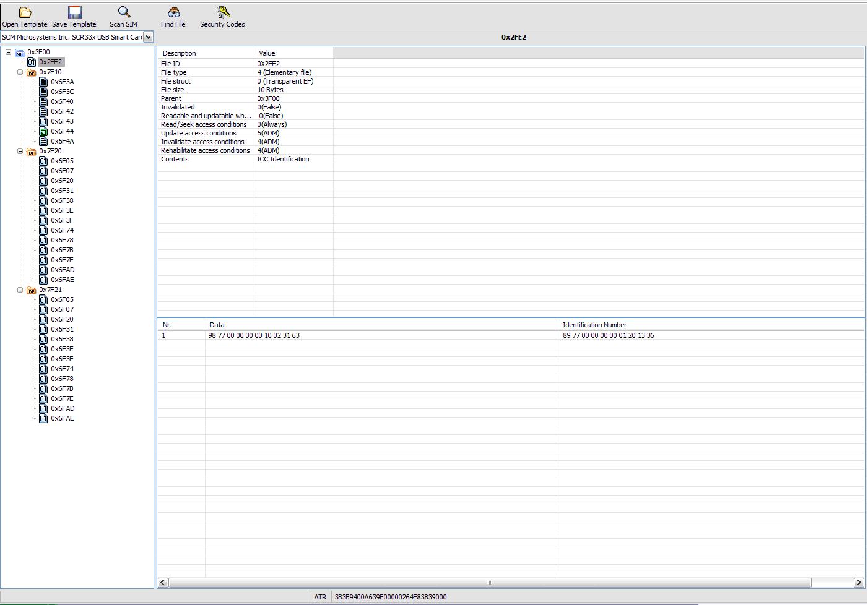Click the linear file icon of 0x6F40
The width and height of the screenshot is (868, 605).
[x=43, y=101]
